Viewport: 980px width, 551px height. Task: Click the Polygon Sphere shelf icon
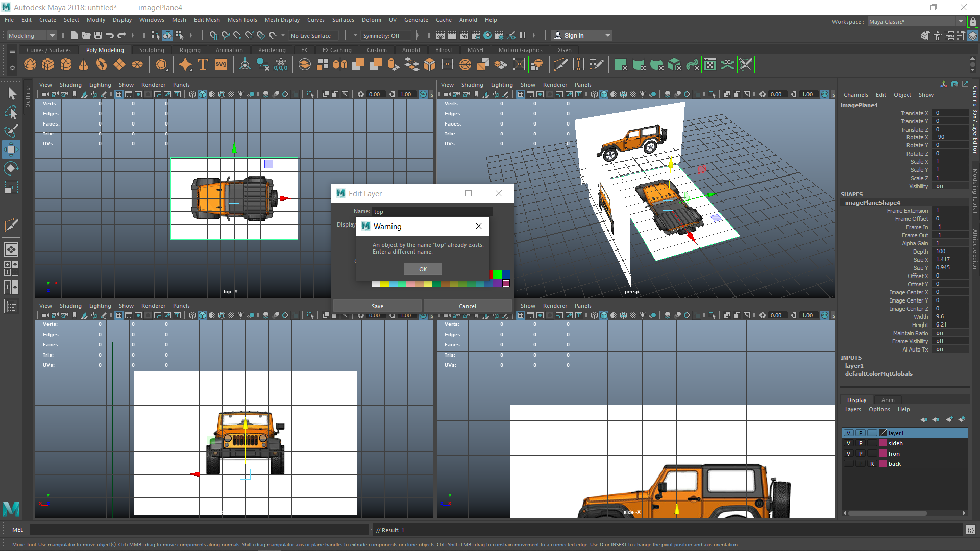click(30, 65)
